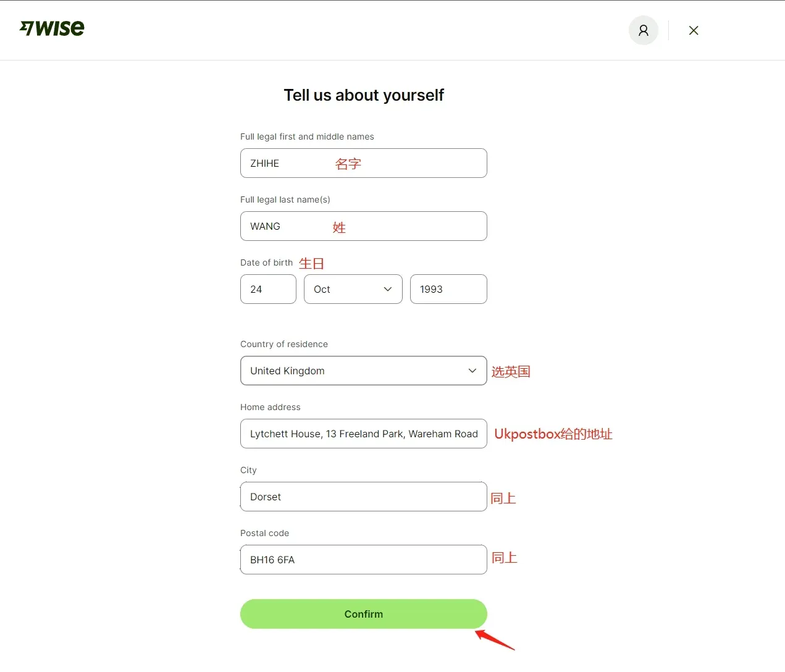Click the Date of birth label
785x672 pixels.
266,262
